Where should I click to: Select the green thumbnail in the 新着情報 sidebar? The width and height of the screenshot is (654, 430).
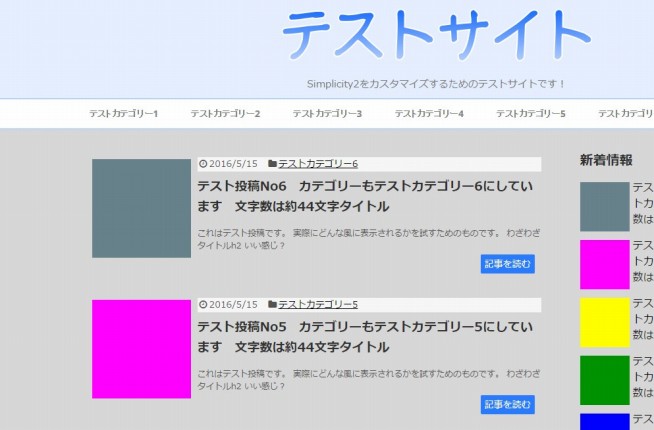click(x=604, y=380)
